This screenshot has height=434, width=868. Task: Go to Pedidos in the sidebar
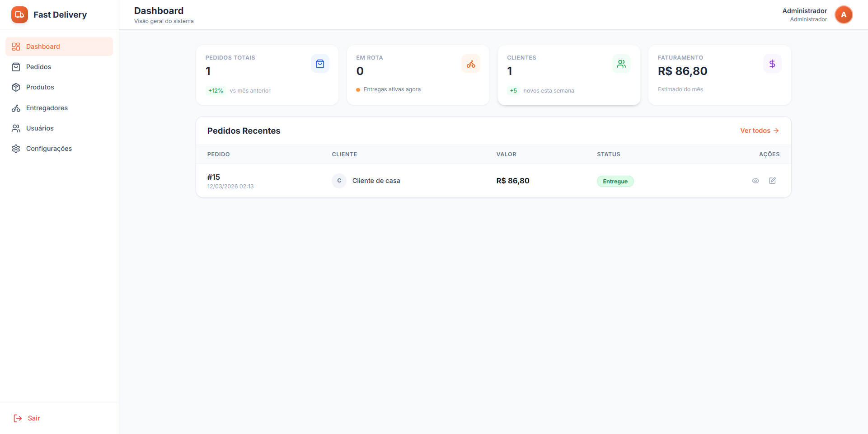(x=39, y=67)
